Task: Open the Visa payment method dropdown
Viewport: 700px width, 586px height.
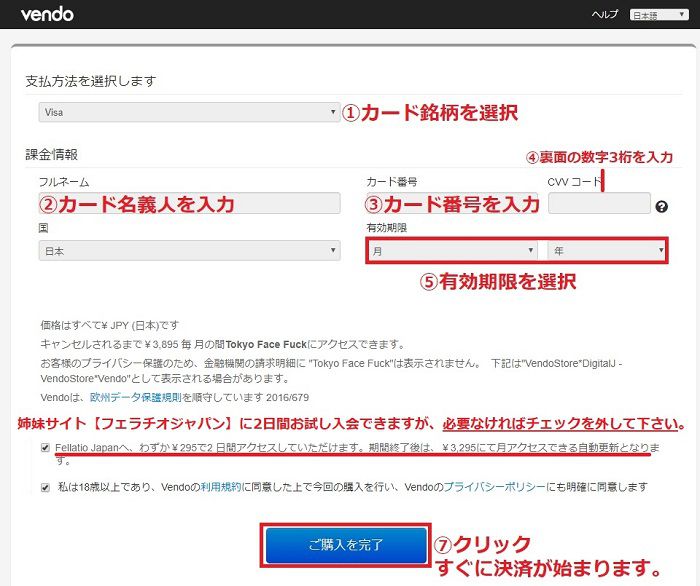Action: click(x=189, y=112)
